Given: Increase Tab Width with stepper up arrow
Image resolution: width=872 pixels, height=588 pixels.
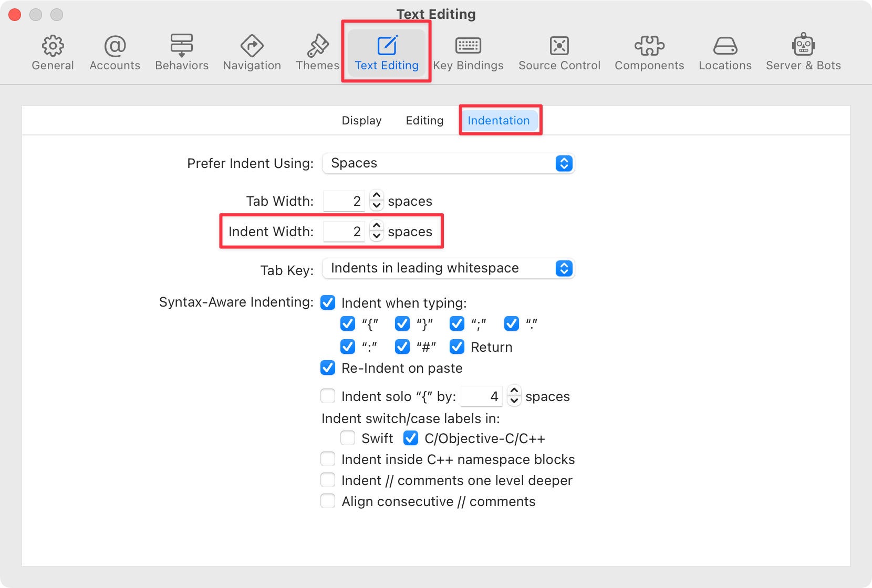Looking at the screenshot, I should tap(377, 196).
